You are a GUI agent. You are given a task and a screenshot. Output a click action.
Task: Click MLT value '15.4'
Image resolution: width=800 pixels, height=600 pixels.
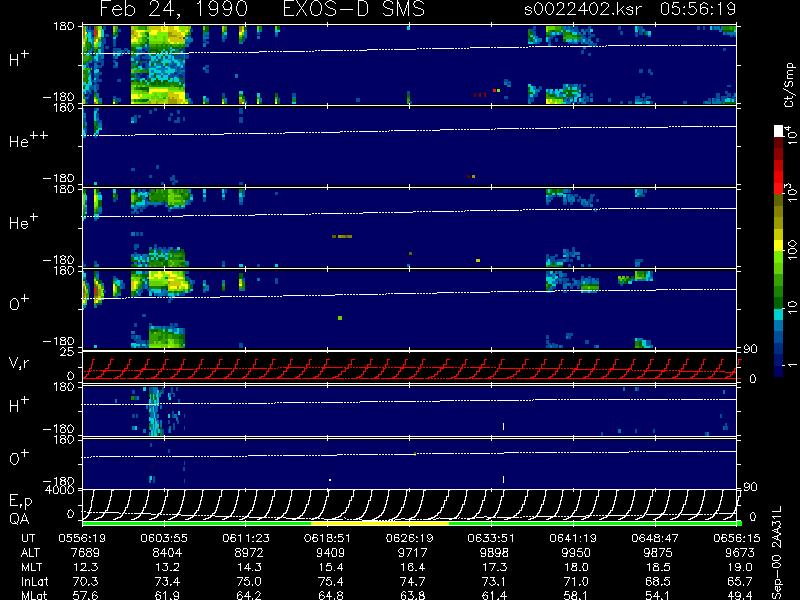click(x=331, y=567)
